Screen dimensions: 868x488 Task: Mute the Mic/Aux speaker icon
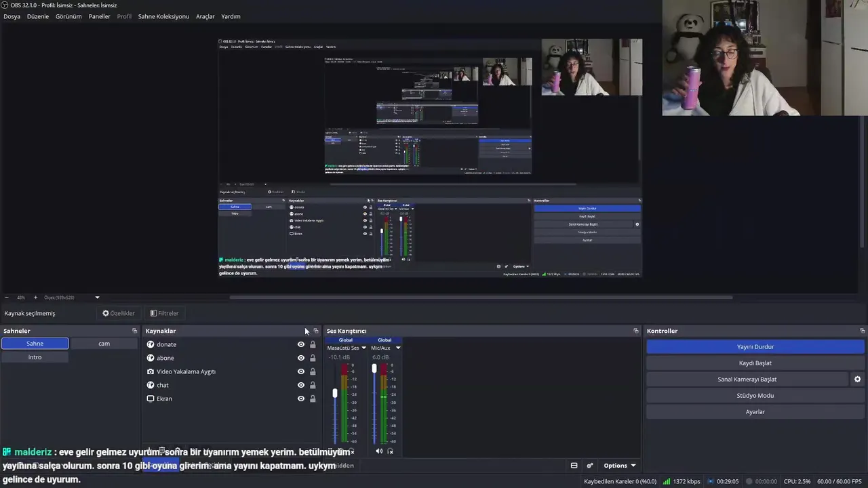379,451
